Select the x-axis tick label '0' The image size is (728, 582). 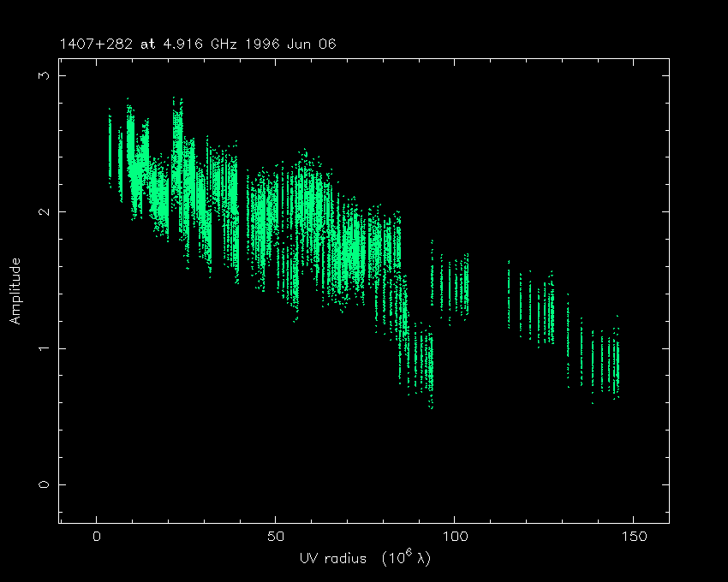tap(97, 537)
